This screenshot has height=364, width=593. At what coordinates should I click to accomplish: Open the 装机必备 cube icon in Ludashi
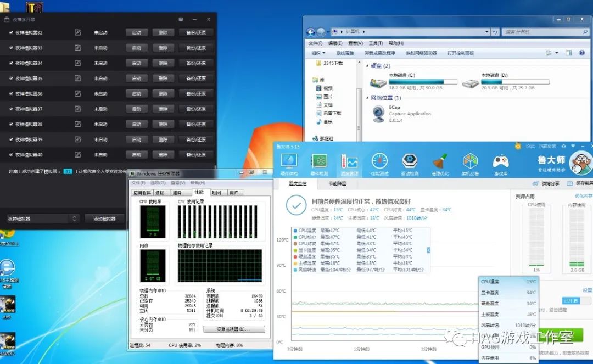tap(470, 162)
